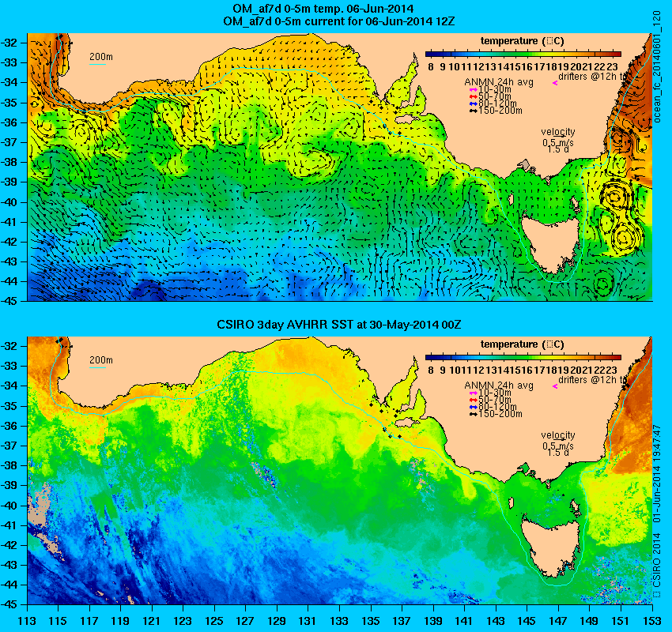Click latitude label -41 of AVHRR SST panel
Viewport: 672px width, 632px height.
pyautogui.click(x=9, y=525)
